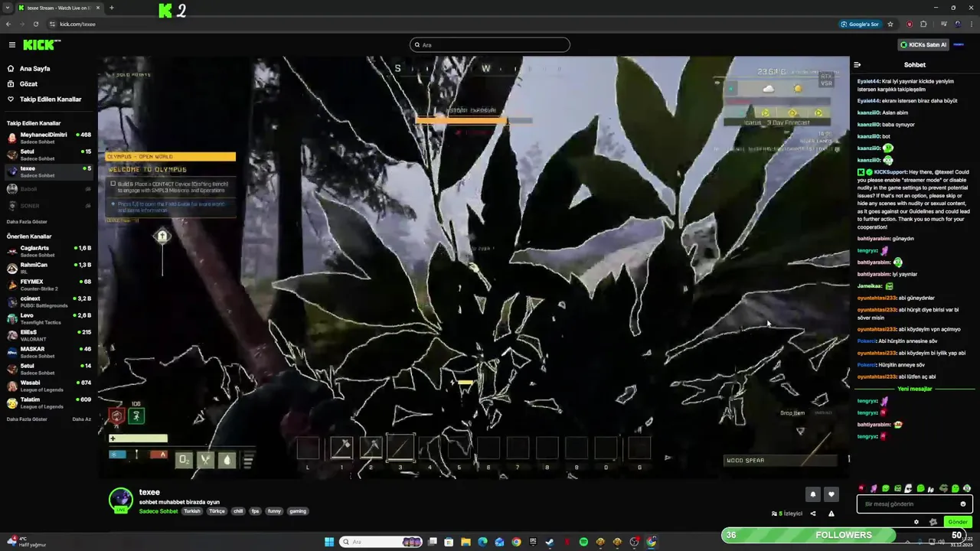Screen dimensions: 980x551
Task: Insert the ghost emote from quick bar
Action: tap(909, 488)
